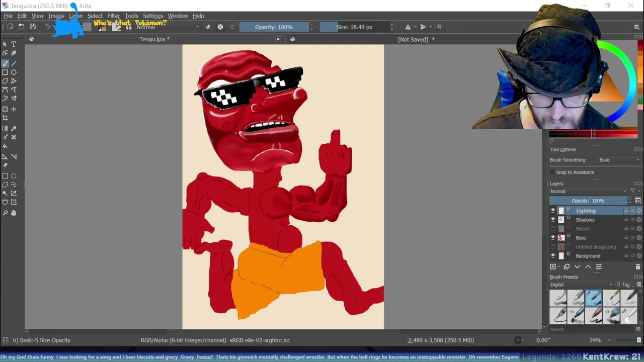Select the highlighted Basic-5 brush preset thumbnail

pos(594,298)
